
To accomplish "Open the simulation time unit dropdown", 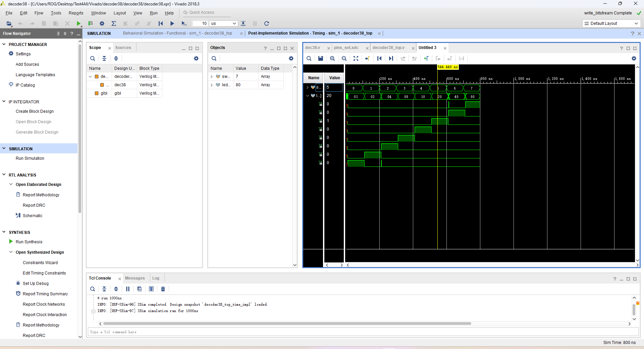I will [x=223, y=23].
